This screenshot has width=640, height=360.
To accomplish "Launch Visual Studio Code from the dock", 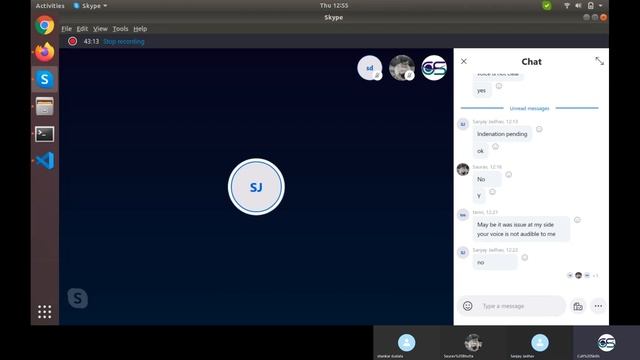I will point(44,160).
